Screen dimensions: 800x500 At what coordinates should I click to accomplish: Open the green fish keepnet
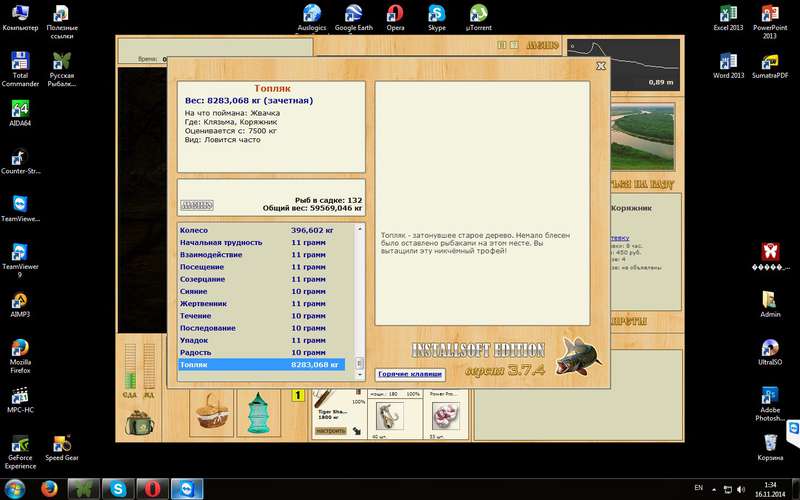tap(259, 412)
